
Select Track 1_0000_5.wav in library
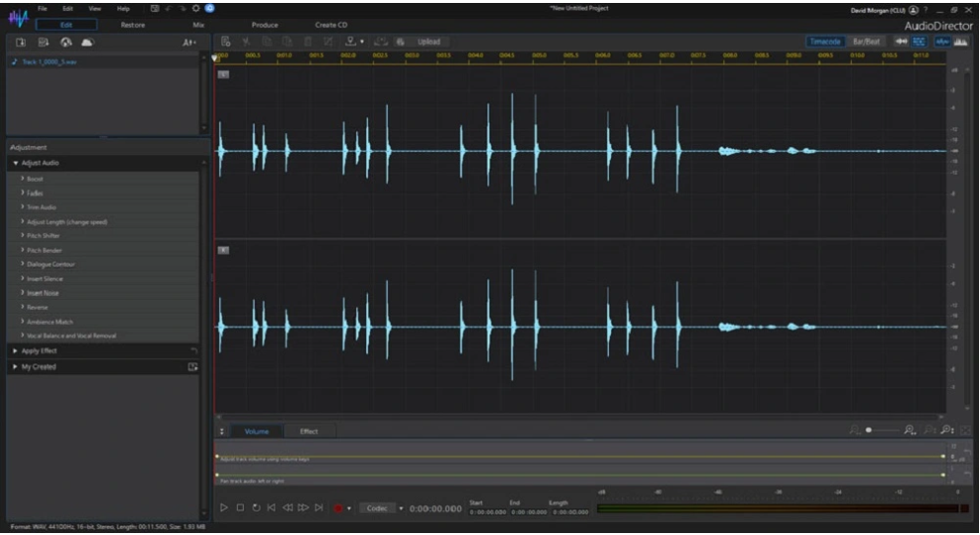tap(48, 62)
